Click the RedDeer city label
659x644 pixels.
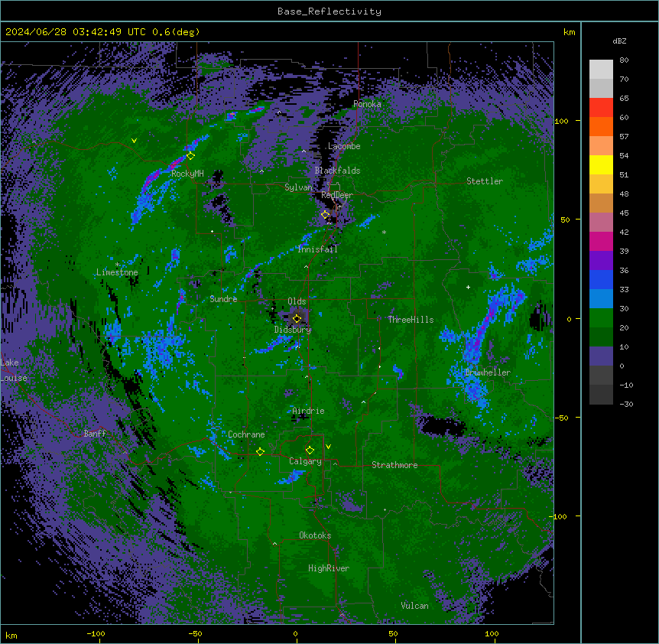(x=337, y=195)
